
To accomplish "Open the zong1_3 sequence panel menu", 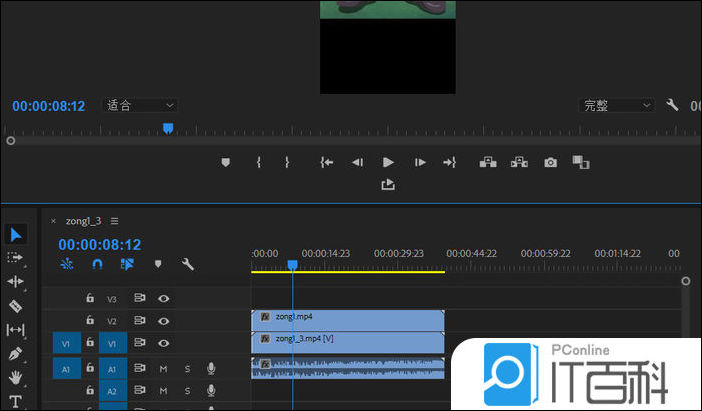I will click(115, 221).
